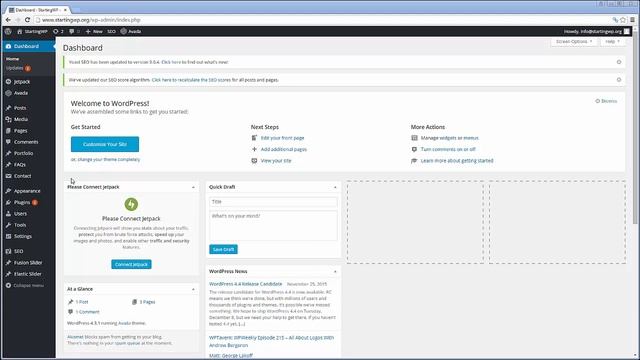The height and width of the screenshot is (360, 640).
Task: Click Learn more about getting started
Action: (457, 161)
